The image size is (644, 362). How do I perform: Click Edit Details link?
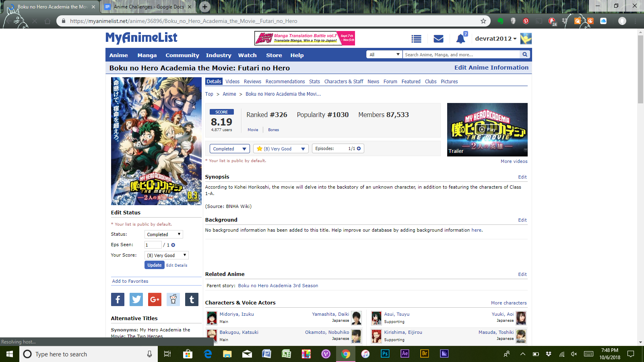(177, 265)
